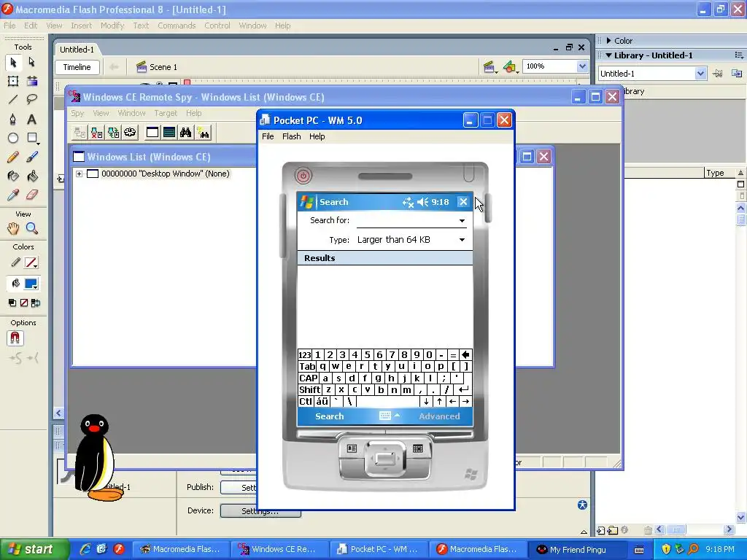Pick the Line tool

coord(13,99)
